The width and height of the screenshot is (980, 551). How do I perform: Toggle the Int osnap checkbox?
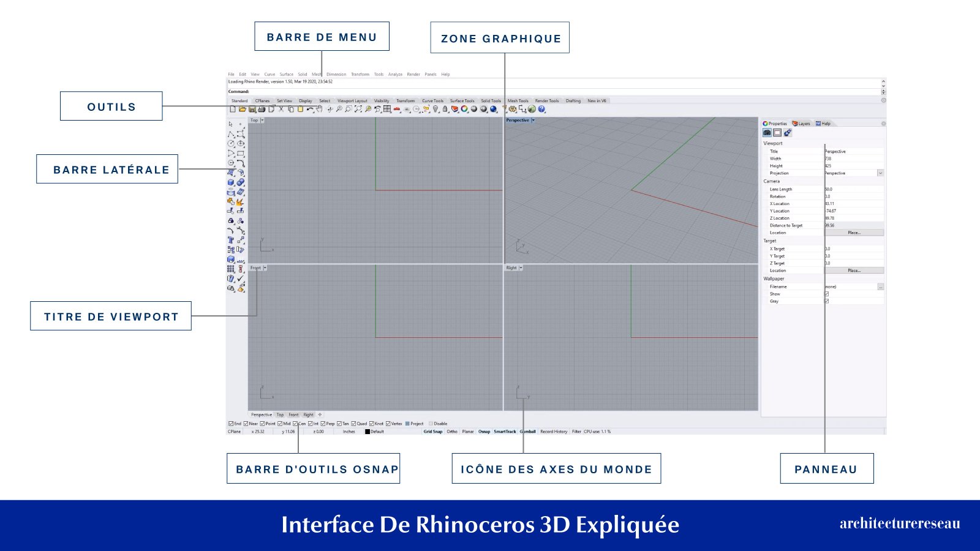pos(311,424)
